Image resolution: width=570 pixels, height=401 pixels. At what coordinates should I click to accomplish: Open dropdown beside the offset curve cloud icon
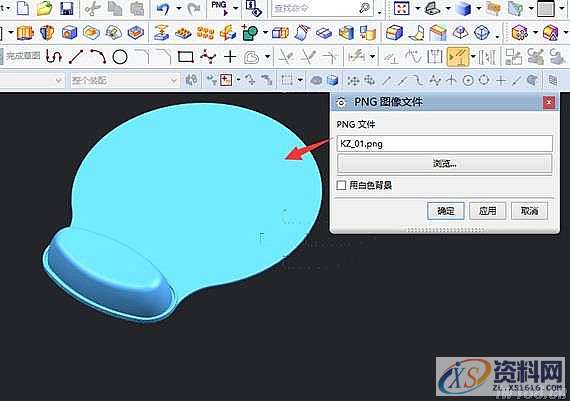pos(268,57)
